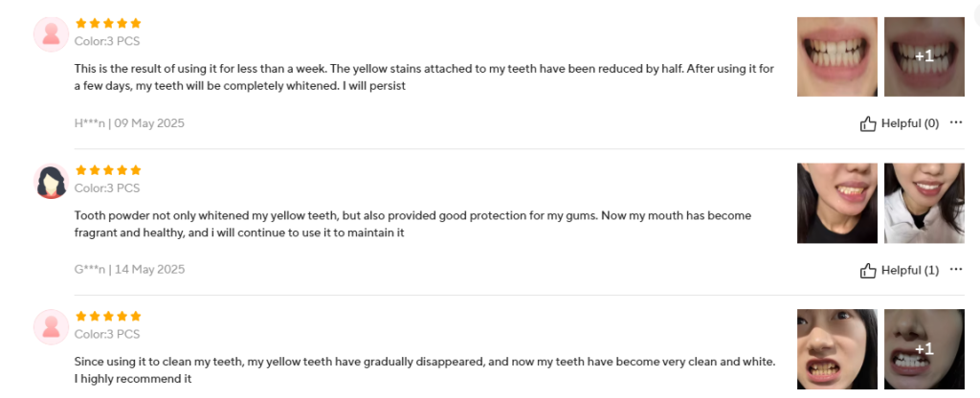The width and height of the screenshot is (980, 398).
Task: Open more options for H***n's review
Action: click(x=956, y=122)
